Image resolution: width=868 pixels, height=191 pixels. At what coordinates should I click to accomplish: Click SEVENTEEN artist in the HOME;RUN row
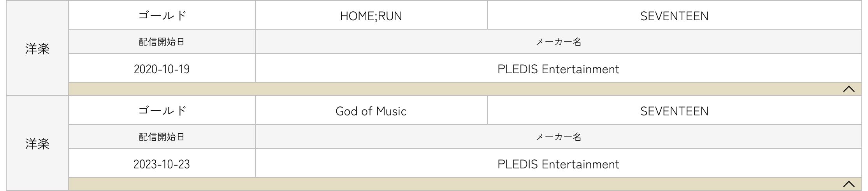674,16
